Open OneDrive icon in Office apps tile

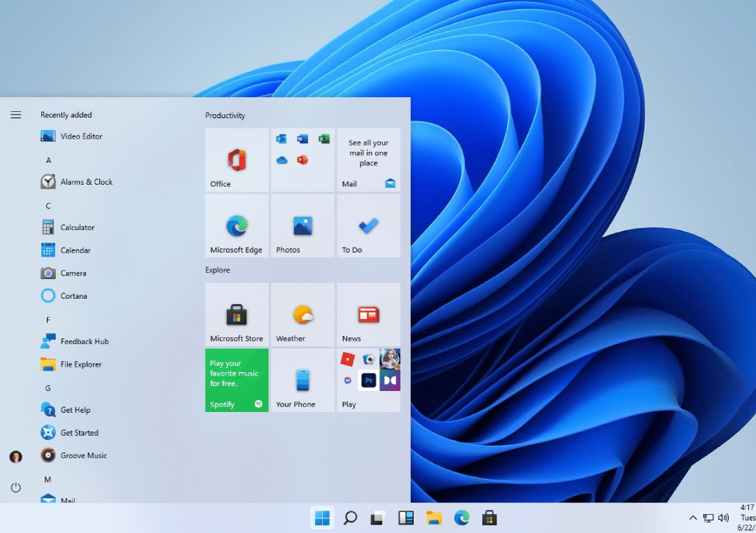[281, 160]
